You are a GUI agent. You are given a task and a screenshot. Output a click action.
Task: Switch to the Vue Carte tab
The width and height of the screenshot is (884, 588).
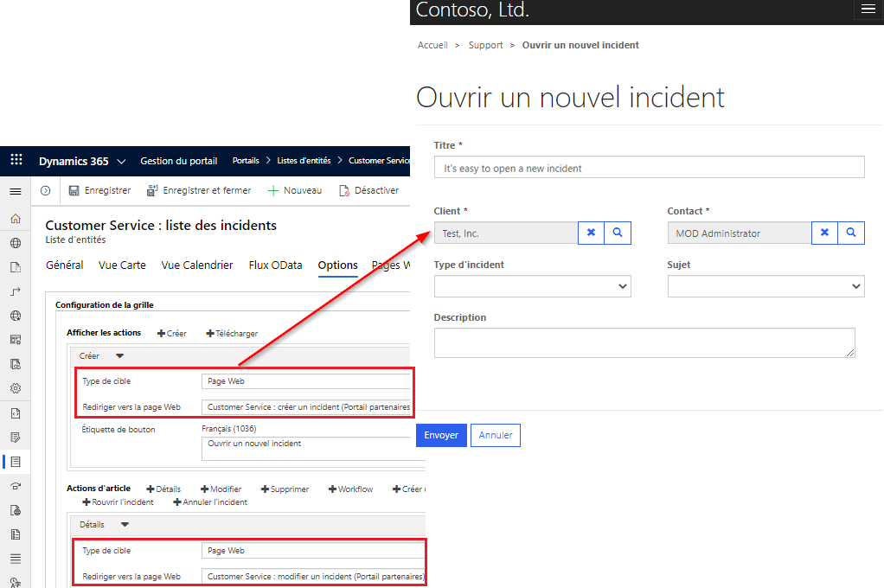coord(122,265)
